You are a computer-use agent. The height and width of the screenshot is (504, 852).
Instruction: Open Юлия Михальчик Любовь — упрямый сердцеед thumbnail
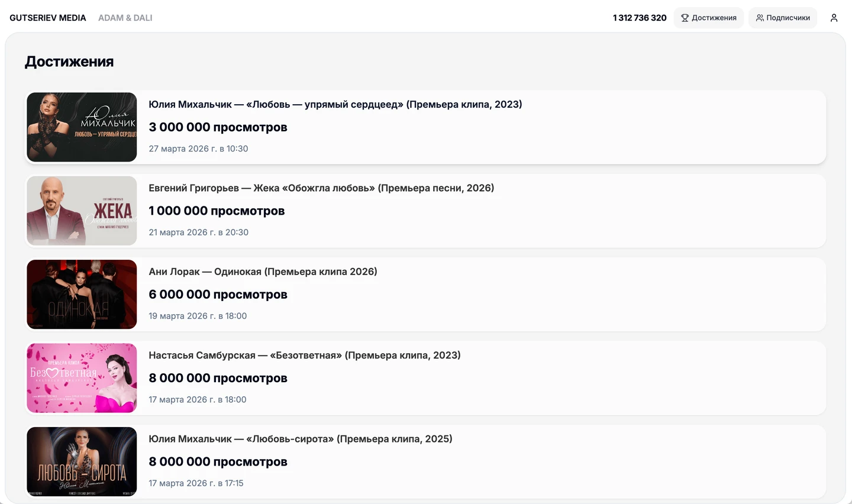(x=82, y=127)
